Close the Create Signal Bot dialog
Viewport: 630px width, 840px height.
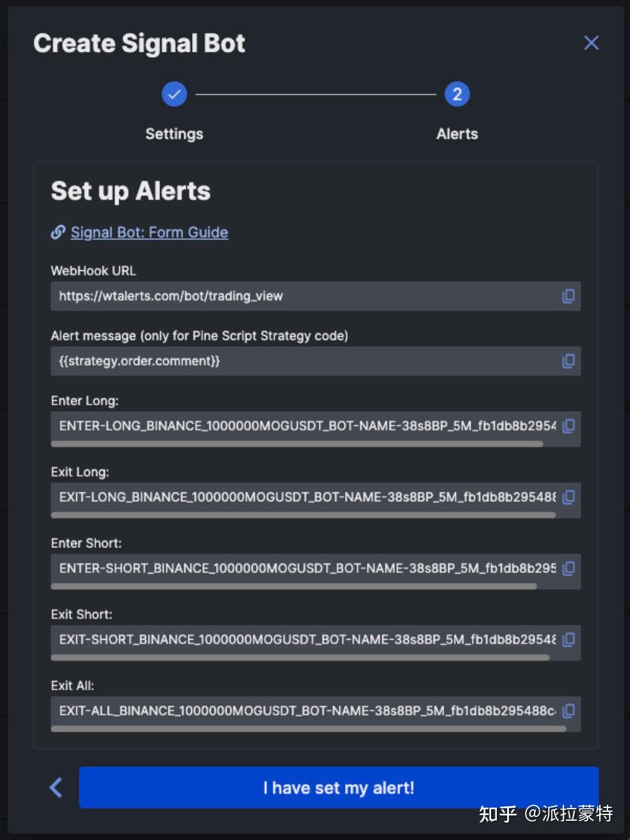coord(591,43)
